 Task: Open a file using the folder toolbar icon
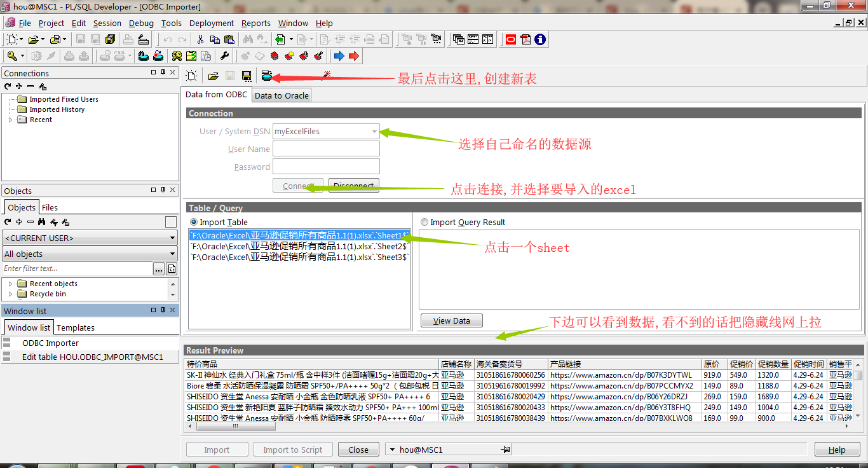pyautogui.click(x=214, y=76)
